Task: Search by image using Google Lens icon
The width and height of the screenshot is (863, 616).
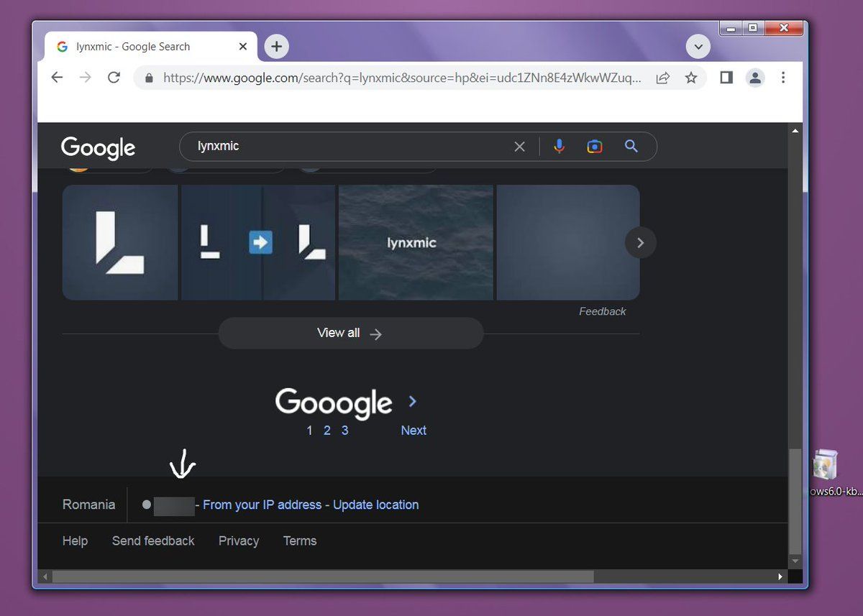Action: (x=595, y=147)
